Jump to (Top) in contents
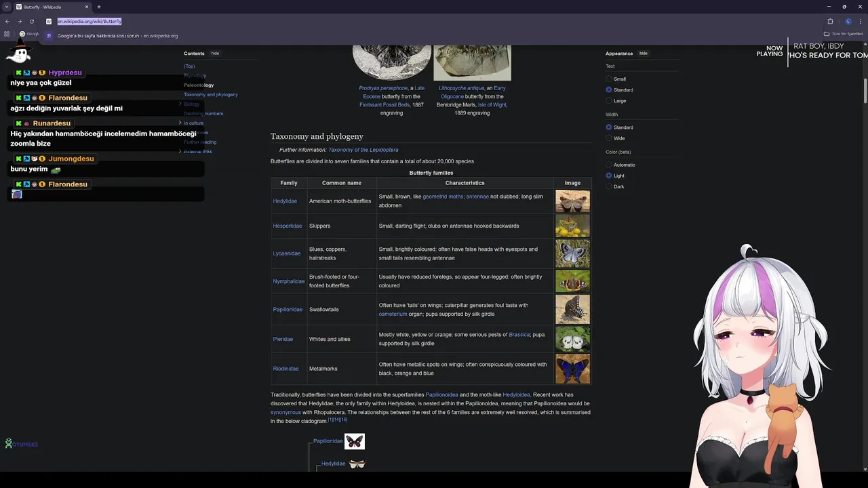Screen dimensions: 868x488 [x=189, y=66]
